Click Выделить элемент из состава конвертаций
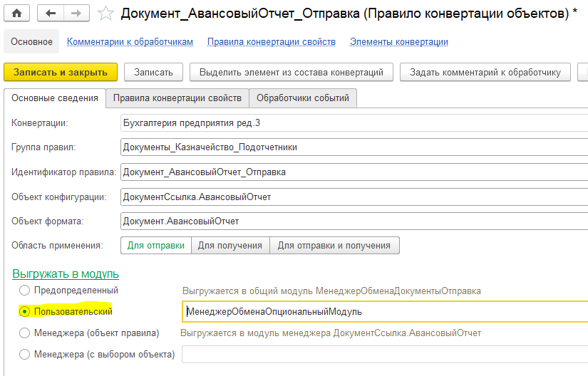 point(292,72)
